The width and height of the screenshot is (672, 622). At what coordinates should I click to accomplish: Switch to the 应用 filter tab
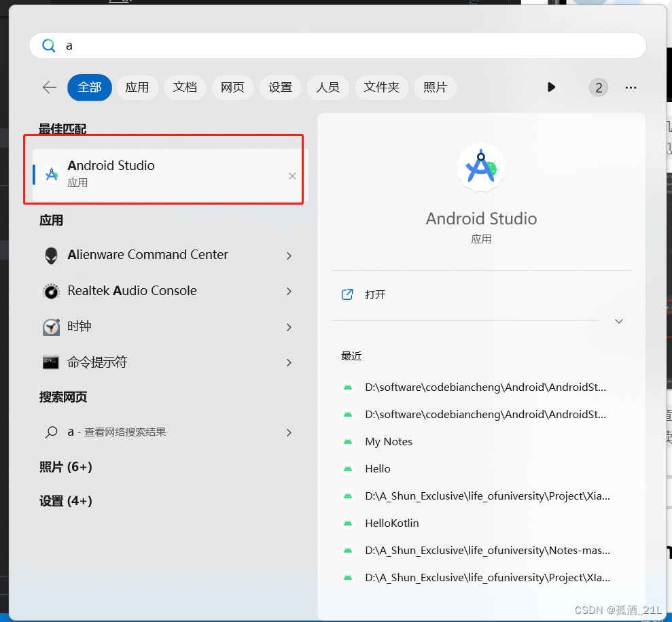137,88
